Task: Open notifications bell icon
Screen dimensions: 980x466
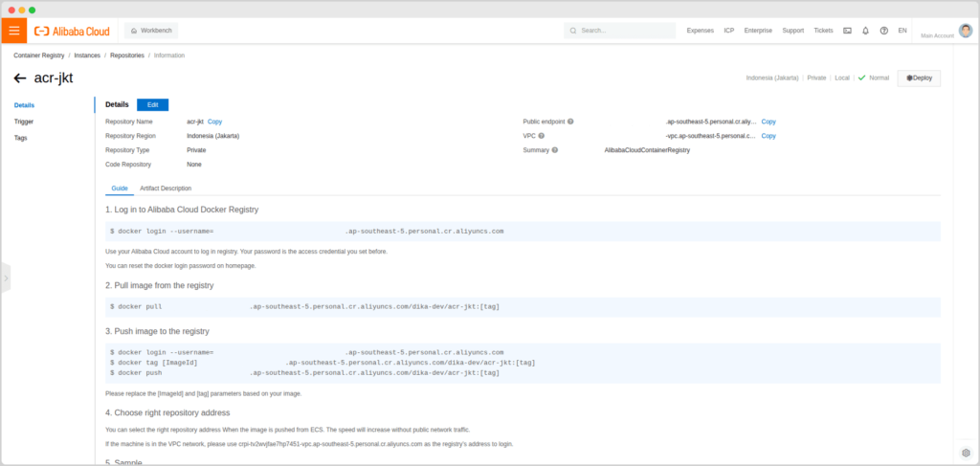Action: click(x=865, y=31)
